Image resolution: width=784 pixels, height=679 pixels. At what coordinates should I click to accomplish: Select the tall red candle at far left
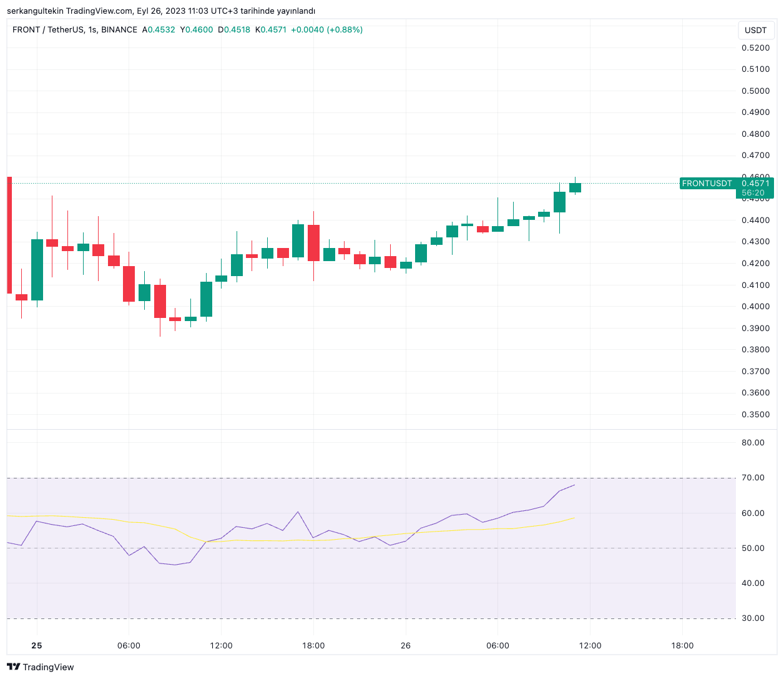pos(9,234)
